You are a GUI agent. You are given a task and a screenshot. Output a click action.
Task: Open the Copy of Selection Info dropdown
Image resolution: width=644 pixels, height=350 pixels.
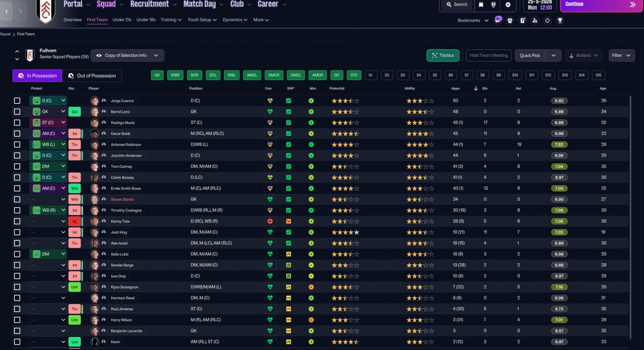pos(127,55)
